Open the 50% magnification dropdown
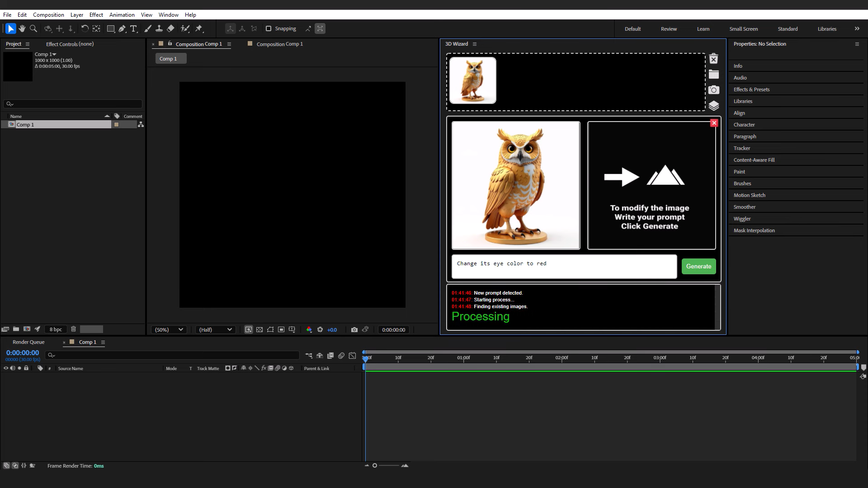 169,329
